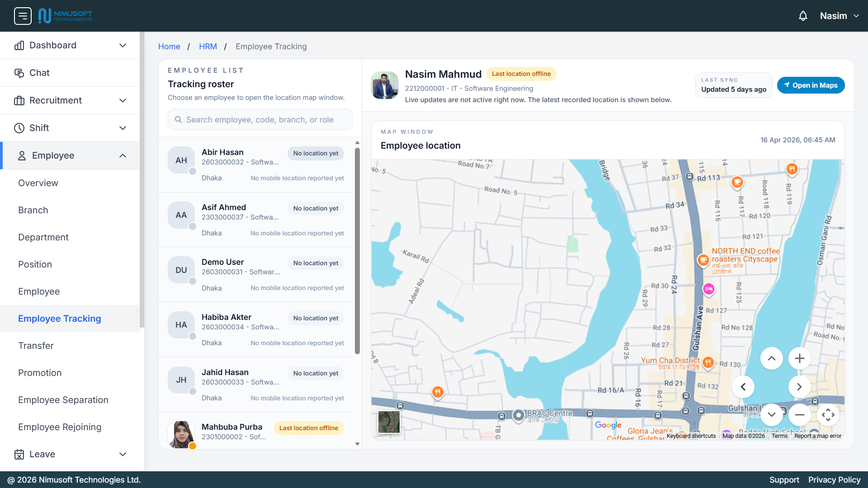
Task: Zoom out on the map
Action: (799, 414)
